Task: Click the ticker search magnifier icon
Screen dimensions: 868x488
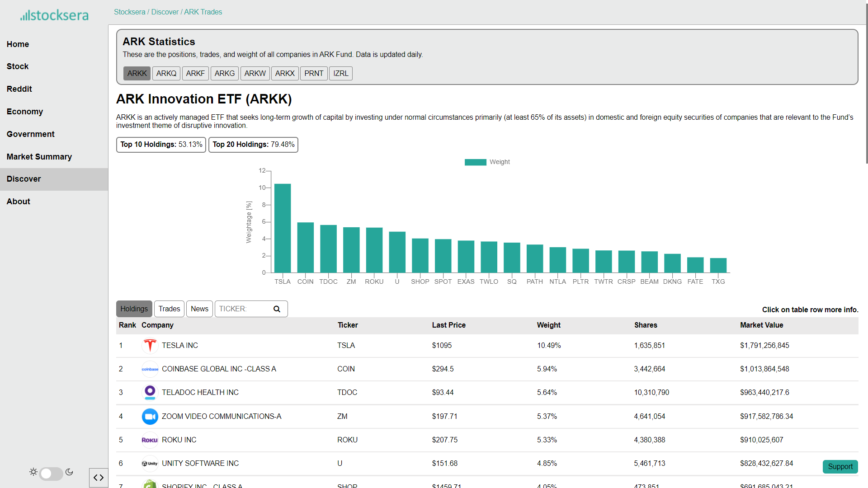Action: pyautogui.click(x=277, y=309)
